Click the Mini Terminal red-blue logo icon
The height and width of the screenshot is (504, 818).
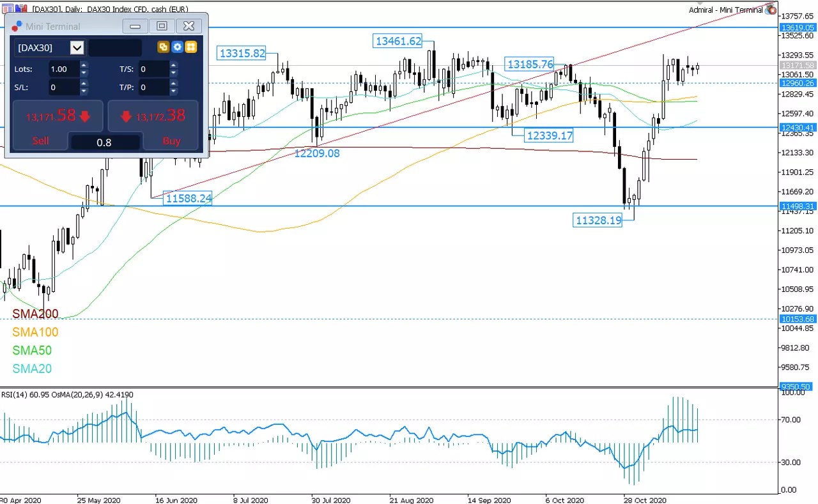pyautogui.click(x=17, y=26)
